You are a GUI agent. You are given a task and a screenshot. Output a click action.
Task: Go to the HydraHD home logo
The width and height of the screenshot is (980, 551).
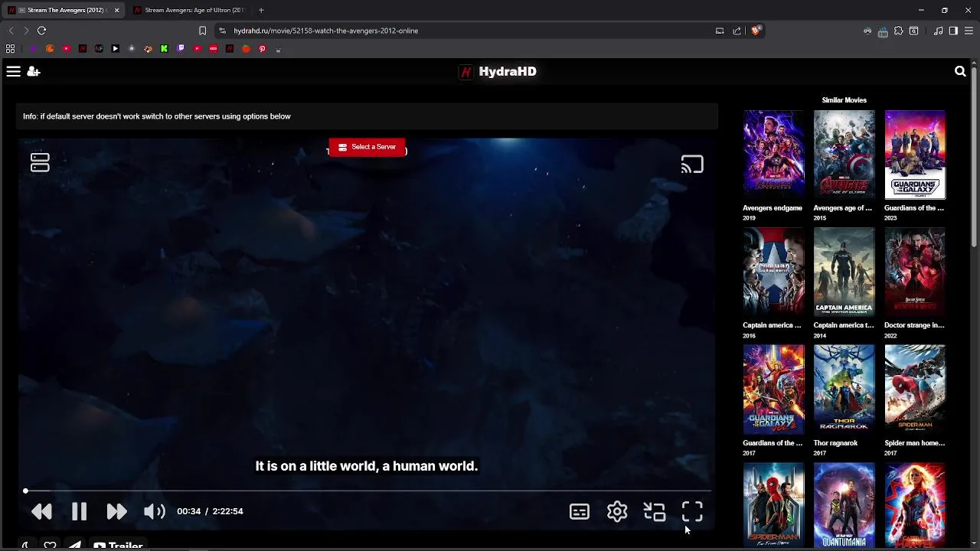(x=498, y=71)
